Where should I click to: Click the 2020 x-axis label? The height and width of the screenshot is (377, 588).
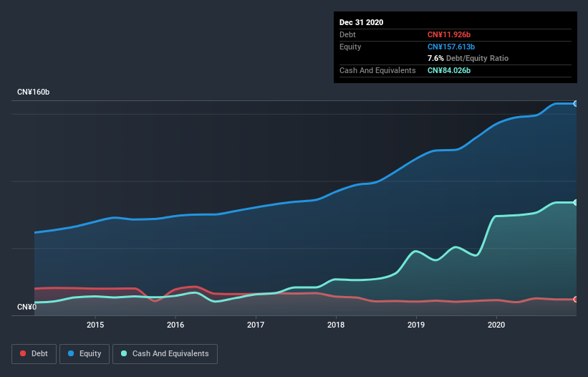[x=496, y=325]
